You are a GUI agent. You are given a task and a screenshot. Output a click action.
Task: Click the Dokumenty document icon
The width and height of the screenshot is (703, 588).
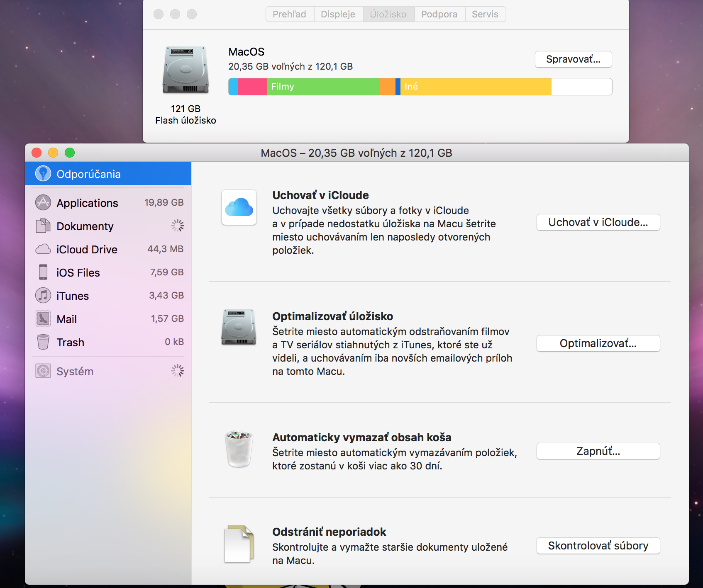(x=43, y=226)
